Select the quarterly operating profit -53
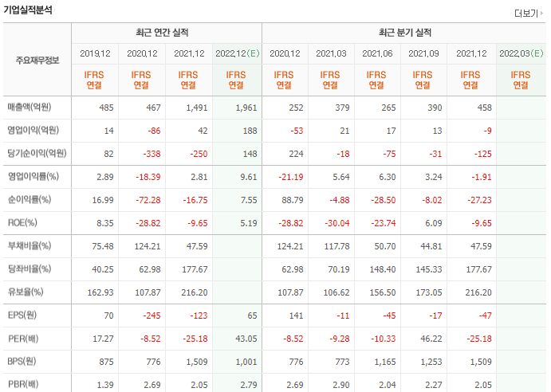 tap(297, 131)
